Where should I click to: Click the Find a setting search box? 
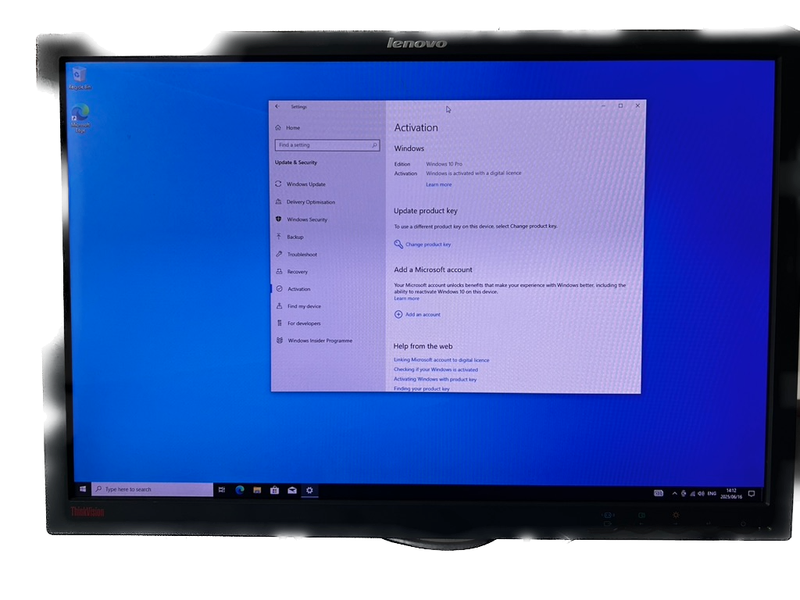(327, 145)
